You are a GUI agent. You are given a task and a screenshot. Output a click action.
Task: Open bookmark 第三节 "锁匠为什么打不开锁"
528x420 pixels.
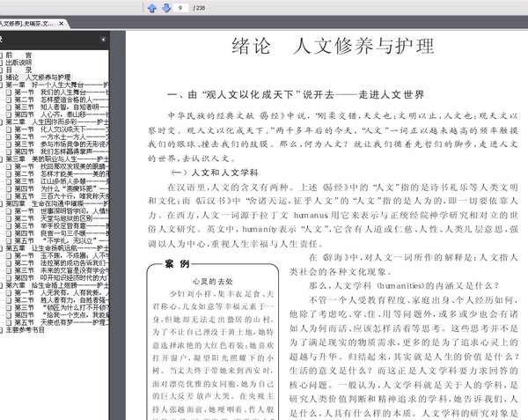pos(62,307)
